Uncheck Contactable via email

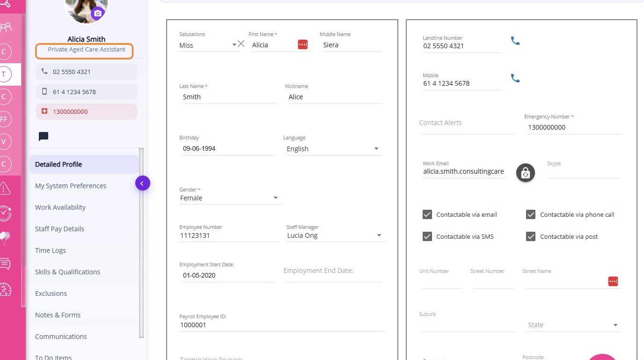pyautogui.click(x=427, y=214)
